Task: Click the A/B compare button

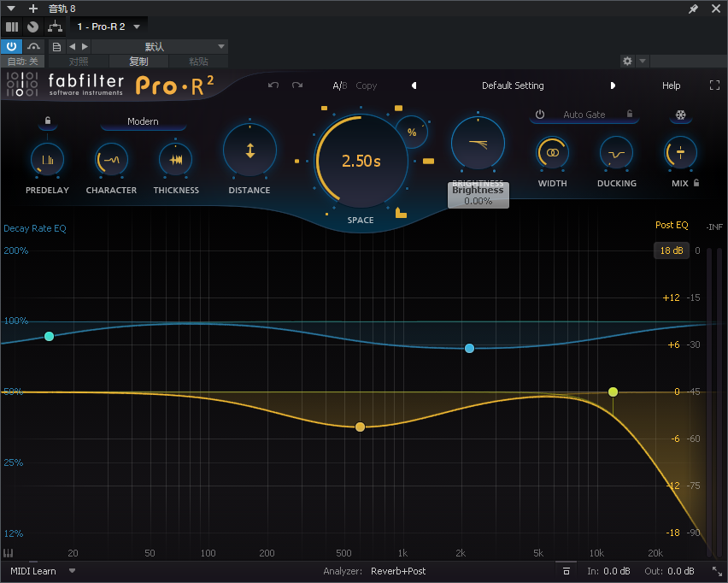Action: pyautogui.click(x=339, y=85)
